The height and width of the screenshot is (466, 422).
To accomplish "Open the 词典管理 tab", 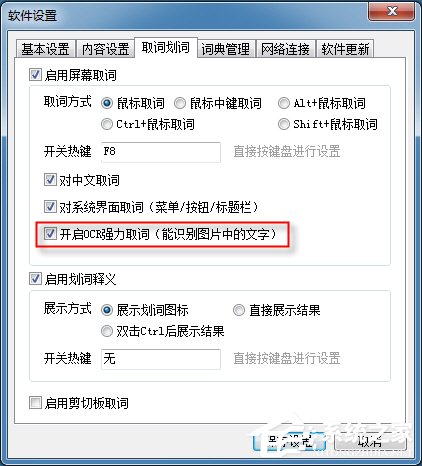I will (x=226, y=49).
